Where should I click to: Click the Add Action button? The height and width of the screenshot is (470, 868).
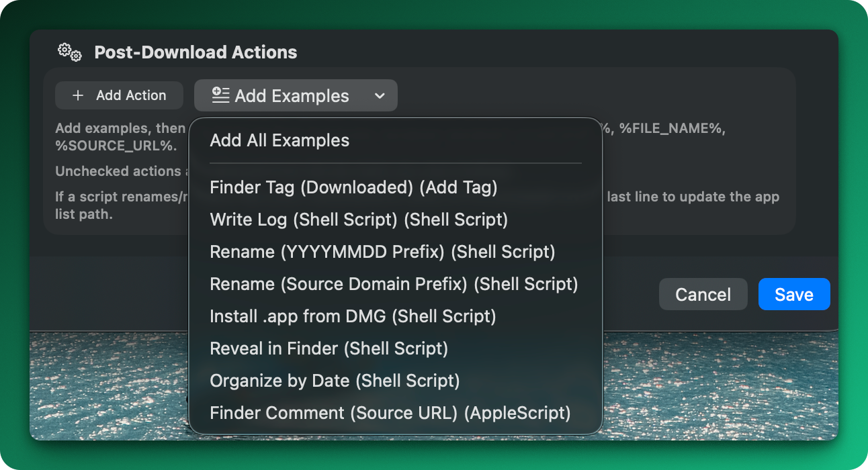coord(119,95)
